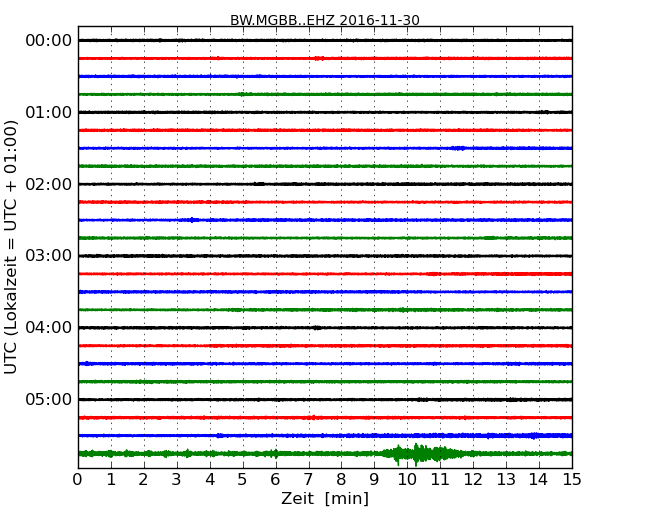Click the 02:00 time label
The height and width of the screenshot is (520, 650).
[49, 184]
